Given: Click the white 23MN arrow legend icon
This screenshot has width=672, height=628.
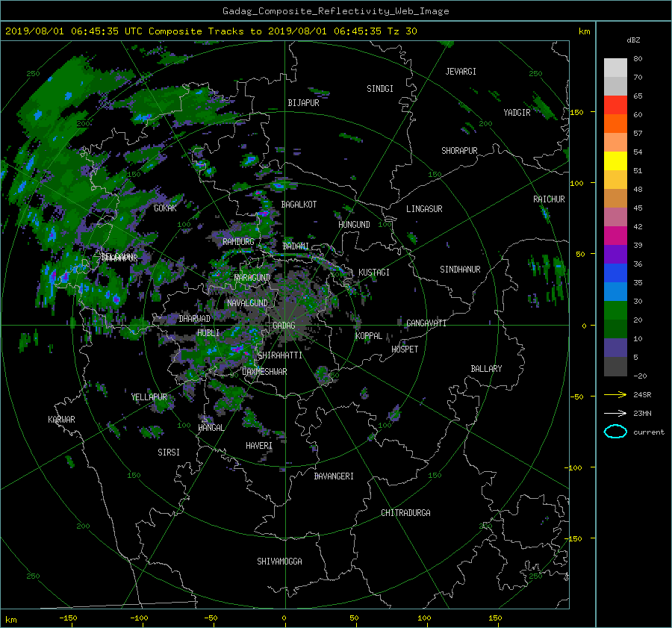Looking at the screenshot, I should click(x=615, y=413).
